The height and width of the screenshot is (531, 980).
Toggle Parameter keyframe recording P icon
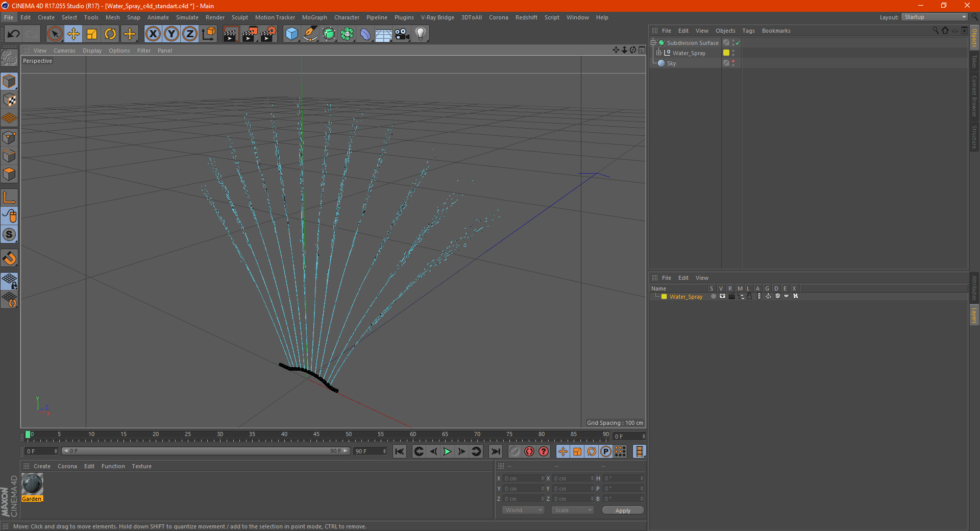606,451
